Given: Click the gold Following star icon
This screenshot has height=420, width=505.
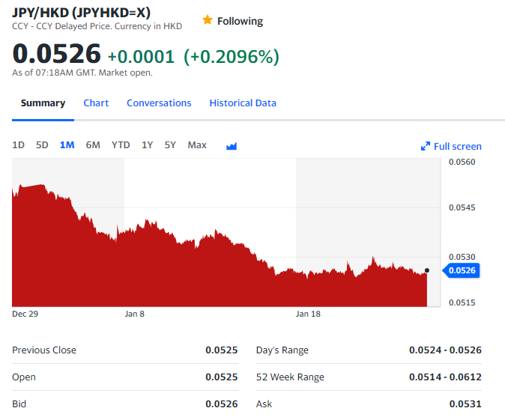Looking at the screenshot, I should [208, 20].
